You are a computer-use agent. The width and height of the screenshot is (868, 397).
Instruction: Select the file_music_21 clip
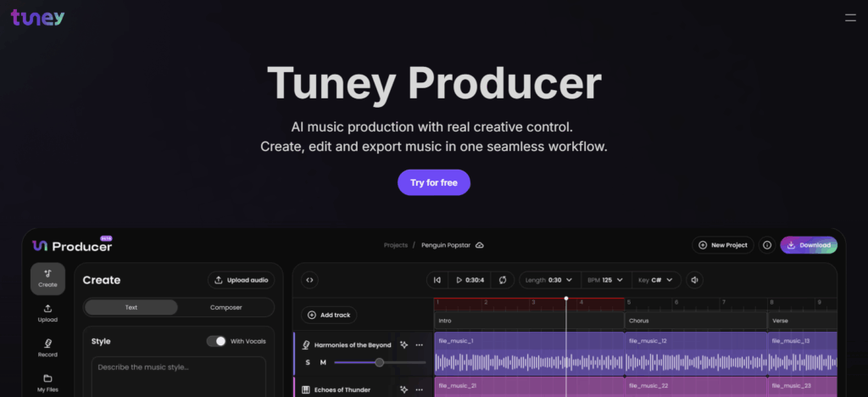[x=529, y=387]
